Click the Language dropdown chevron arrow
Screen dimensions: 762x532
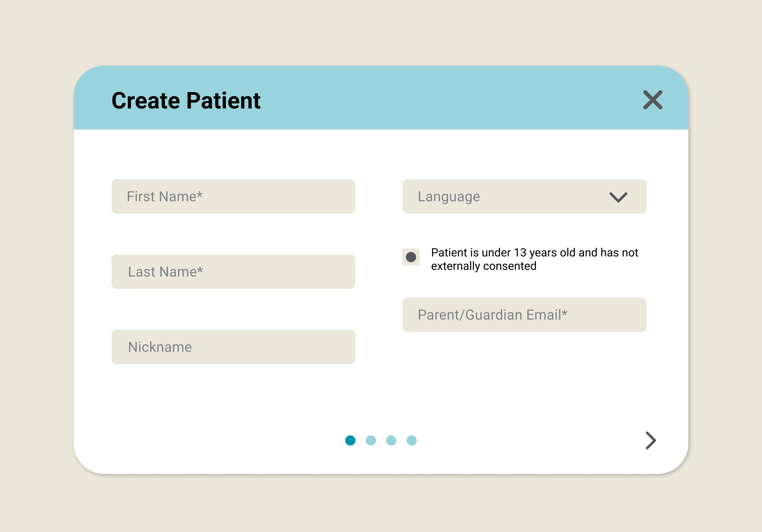point(618,197)
